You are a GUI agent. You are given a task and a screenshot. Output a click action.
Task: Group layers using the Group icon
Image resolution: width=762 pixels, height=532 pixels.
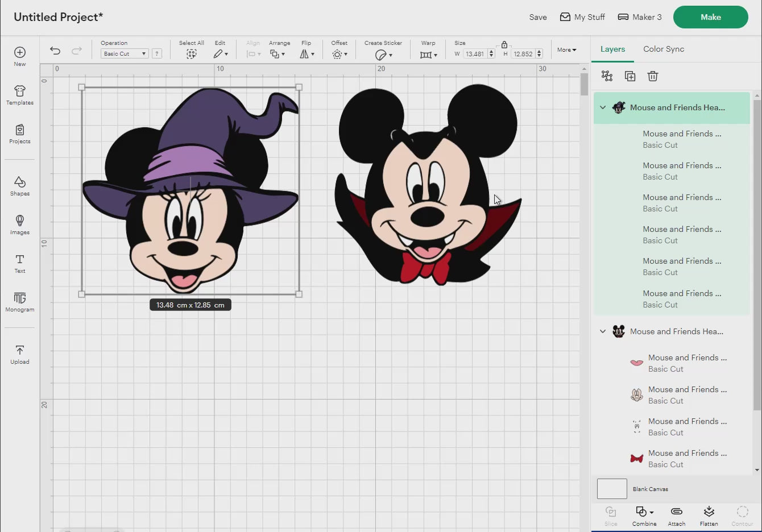point(607,76)
